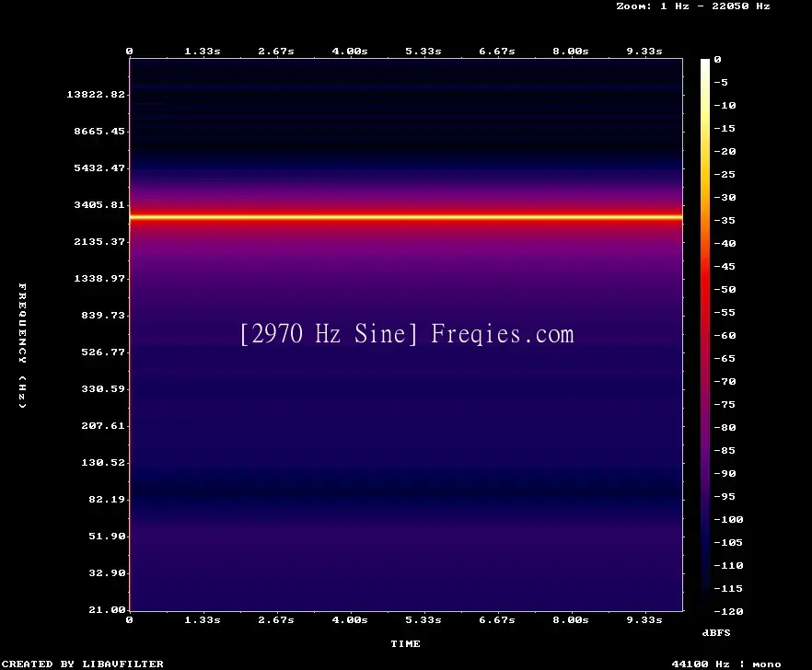Click the bright yellow sine tone line
812x670 pixels.
[406, 217]
